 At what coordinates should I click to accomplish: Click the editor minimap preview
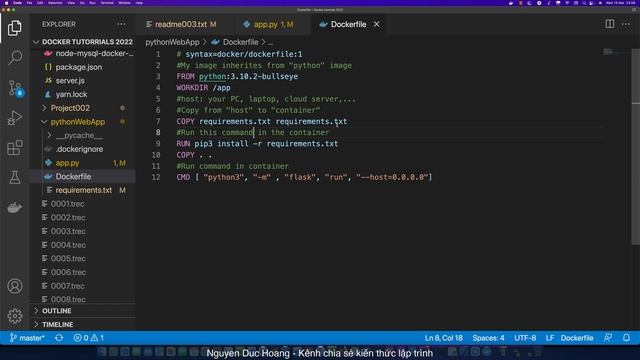(x=616, y=52)
